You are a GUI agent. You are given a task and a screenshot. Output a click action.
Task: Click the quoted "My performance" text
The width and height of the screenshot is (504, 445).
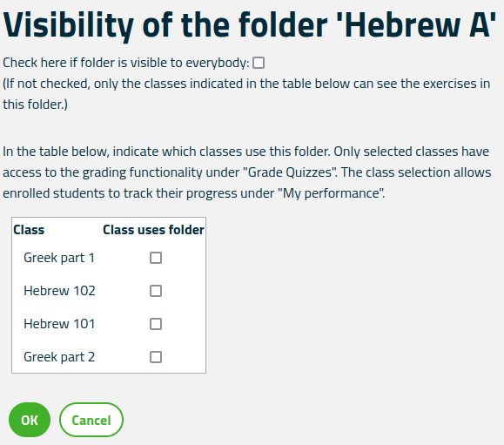(x=331, y=193)
